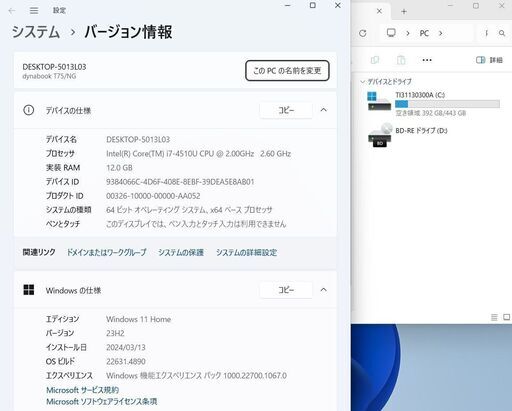Click the copy icon in Explorer toolbar
Screen dimensions: 512x411
pos(375,60)
